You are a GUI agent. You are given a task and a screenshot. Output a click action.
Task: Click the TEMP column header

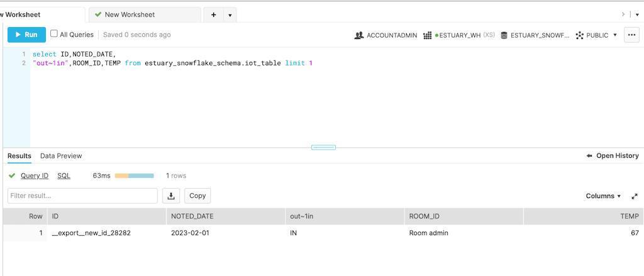tap(584, 216)
